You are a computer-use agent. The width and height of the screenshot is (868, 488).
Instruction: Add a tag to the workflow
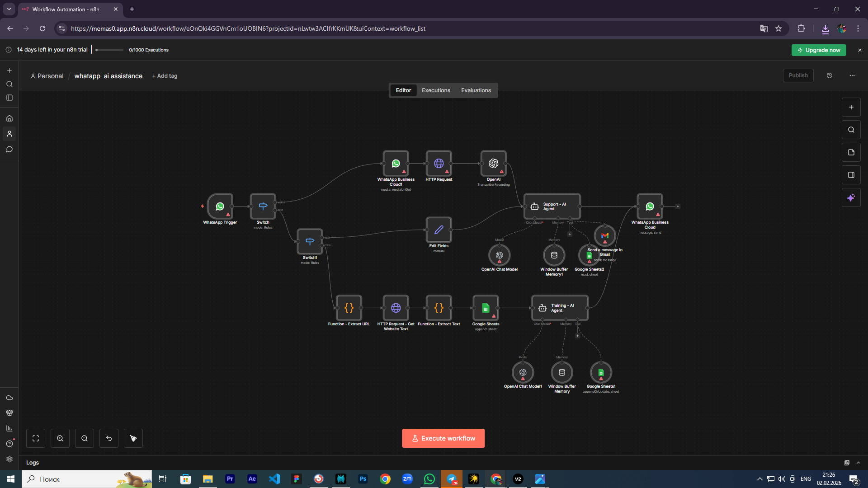(x=165, y=76)
